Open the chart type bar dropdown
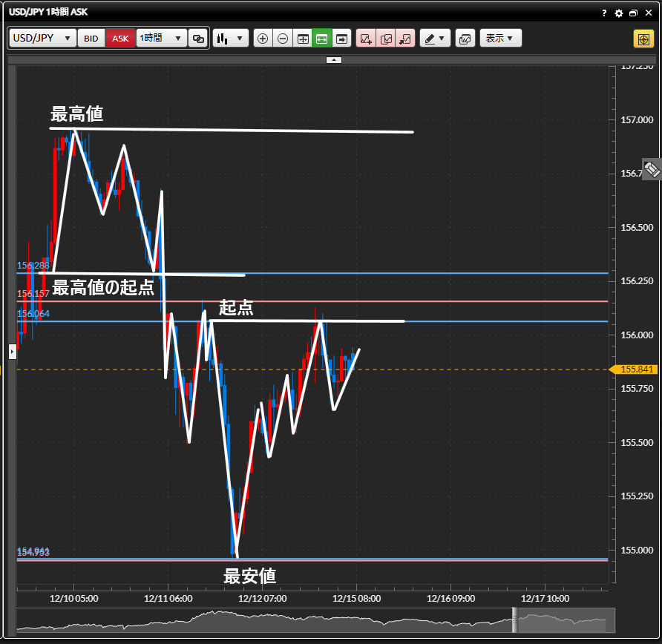The width and height of the screenshot is (662, 644). pos(230,39)
